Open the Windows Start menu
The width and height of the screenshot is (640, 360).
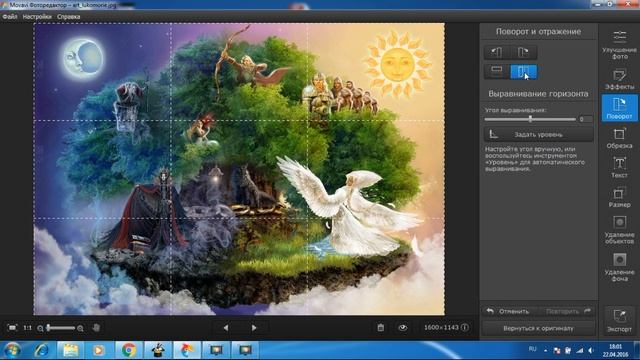pyautogui.click(x=12, y=350)
